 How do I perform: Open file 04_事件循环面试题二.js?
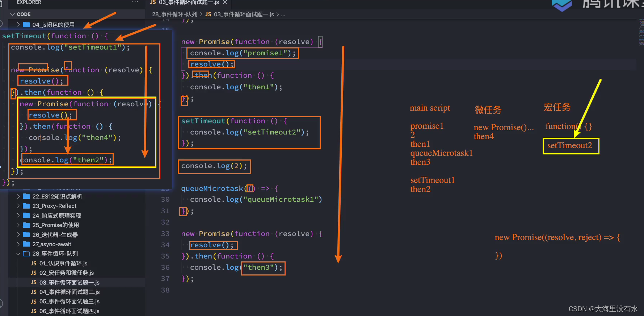[70, 292]
